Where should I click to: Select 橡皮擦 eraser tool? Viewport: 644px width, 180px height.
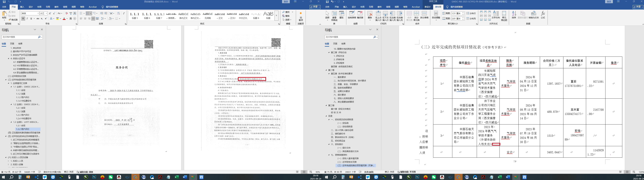coord(360,15)
